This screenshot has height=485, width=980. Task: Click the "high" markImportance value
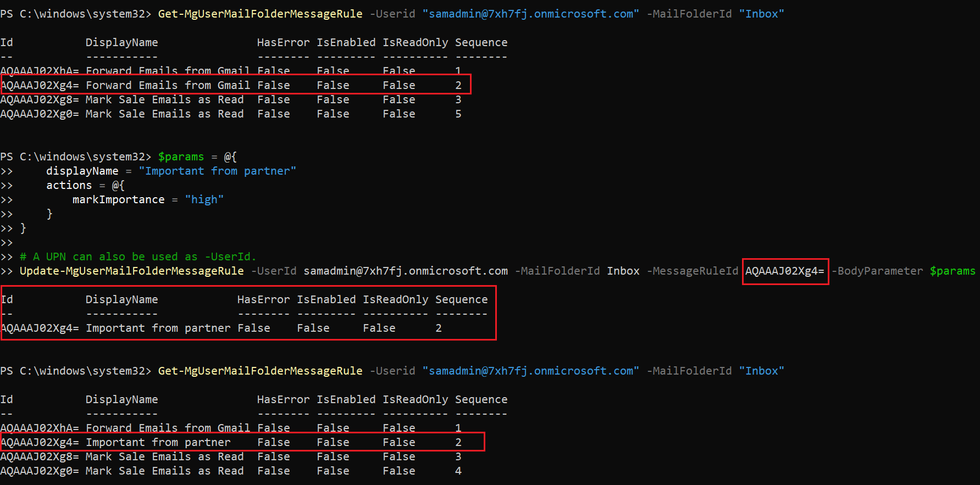tap(204, 200)
